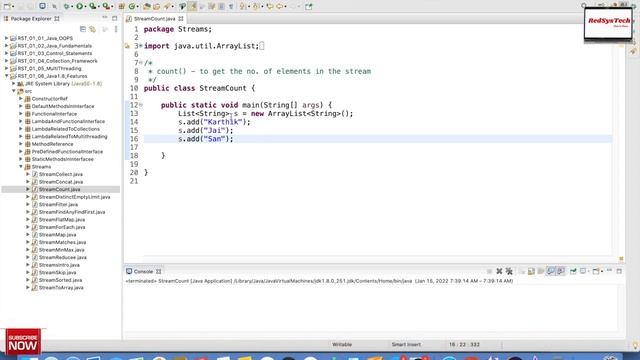Screen dimensions: 640x360
Task: Toggle show console when standard out changes
Action: click(551, 271)
